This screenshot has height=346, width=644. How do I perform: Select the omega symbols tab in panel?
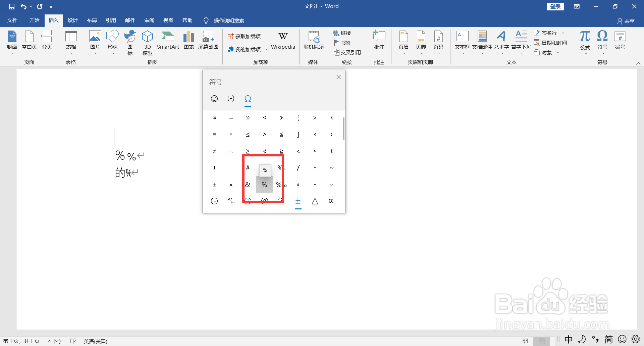[x=248, y=99]
